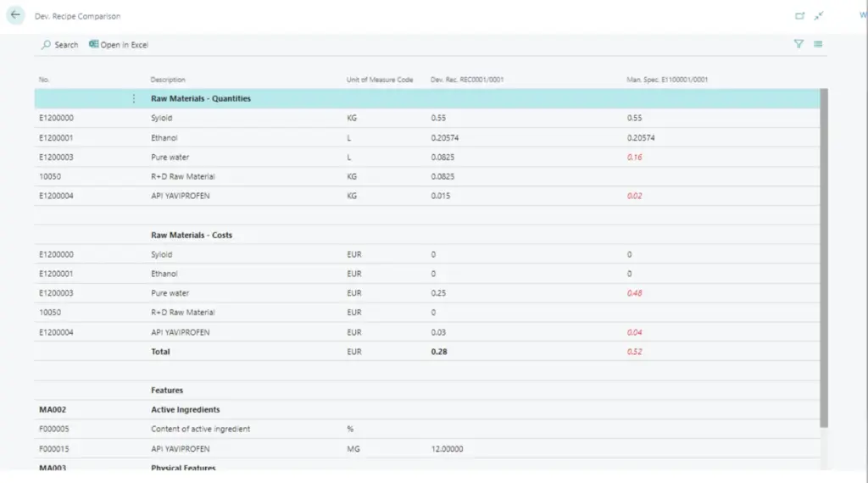Click the Open in Excel icon

[93, 45]
